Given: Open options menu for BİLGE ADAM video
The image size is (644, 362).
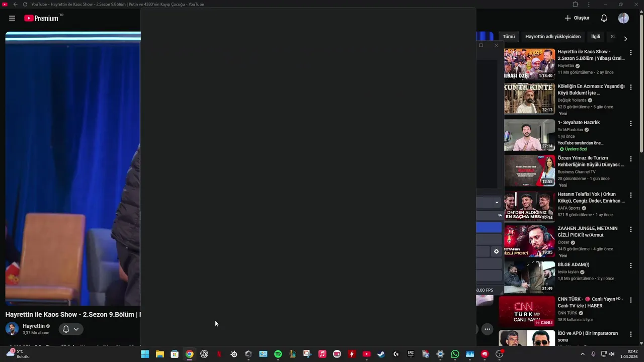Looking at the screenshot, I should (x=631, y=265).
